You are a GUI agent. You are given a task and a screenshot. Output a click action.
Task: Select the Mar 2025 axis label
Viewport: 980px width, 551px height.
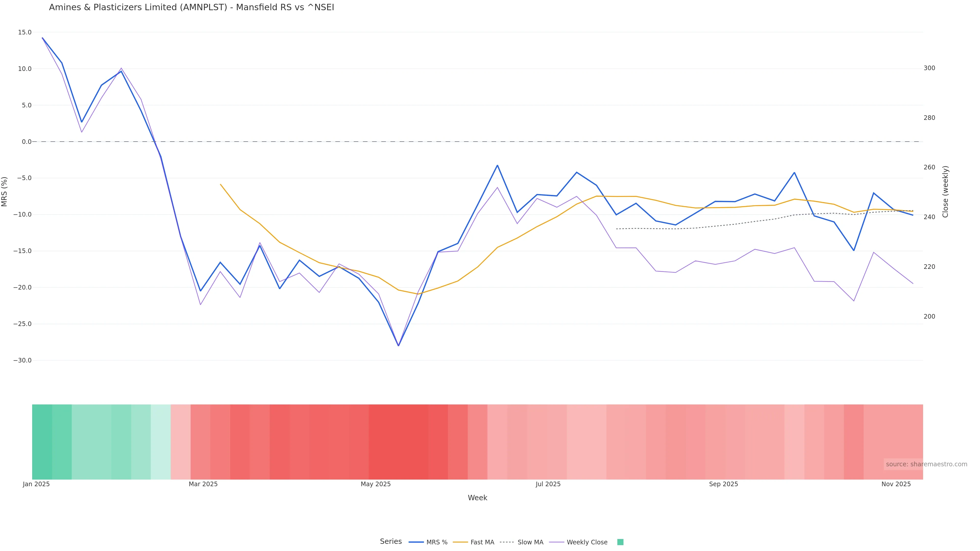point(203,484)
